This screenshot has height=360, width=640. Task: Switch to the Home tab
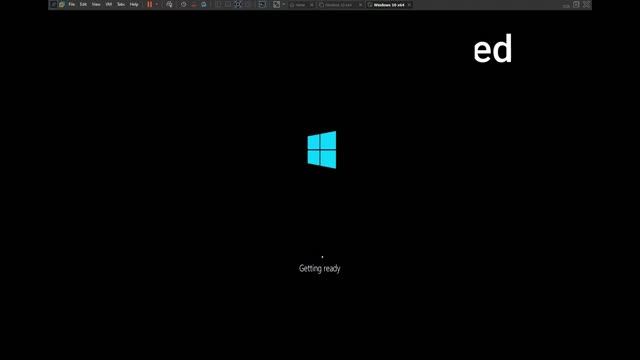pyautogui.click(x=300, y=5)
